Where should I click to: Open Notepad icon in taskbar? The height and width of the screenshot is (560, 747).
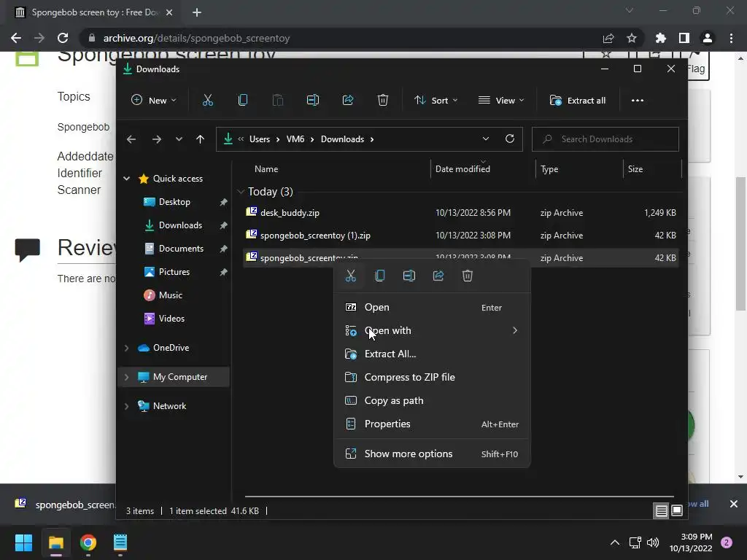click(120, 542)
